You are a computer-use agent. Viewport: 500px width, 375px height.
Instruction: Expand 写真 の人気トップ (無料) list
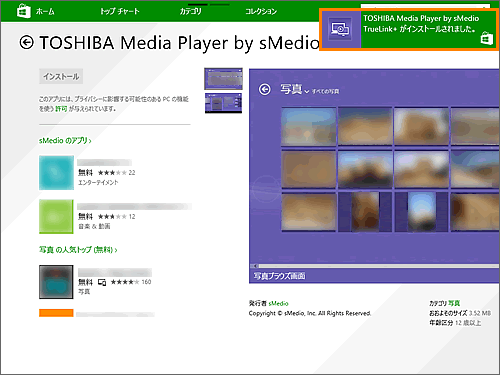point(78,250)
